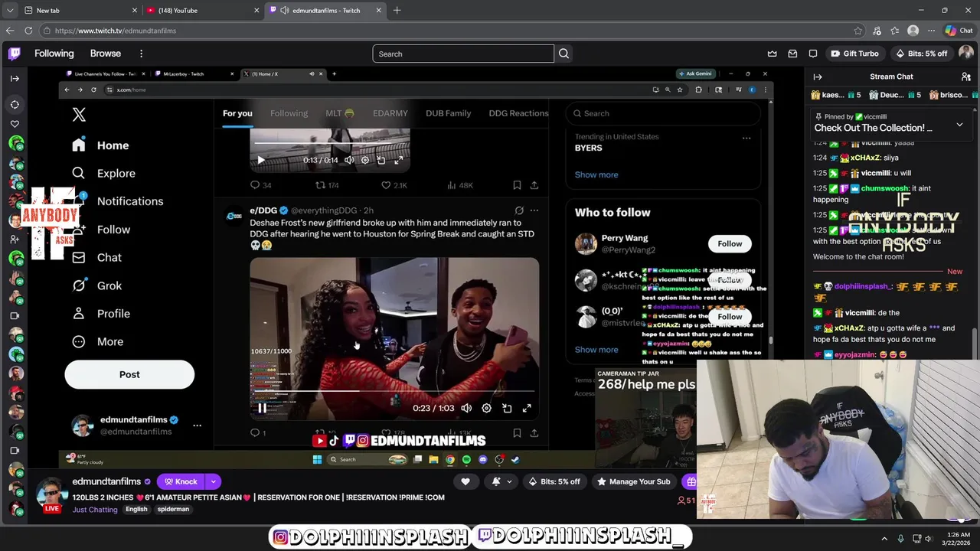Open the user avatar menu on Twitch
The image size is (980, 551).
(x=966, y=54)
